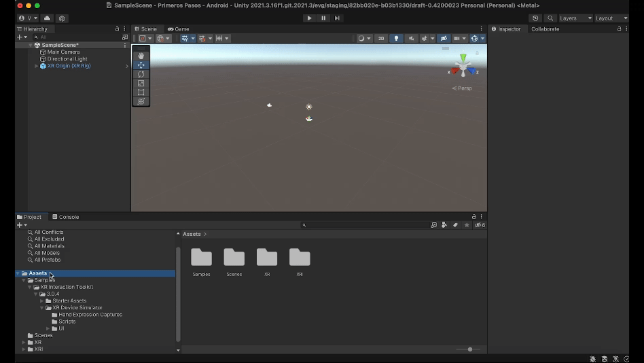
Task: Collapse XR Device Simulator folder
Action: coord(42,307)
